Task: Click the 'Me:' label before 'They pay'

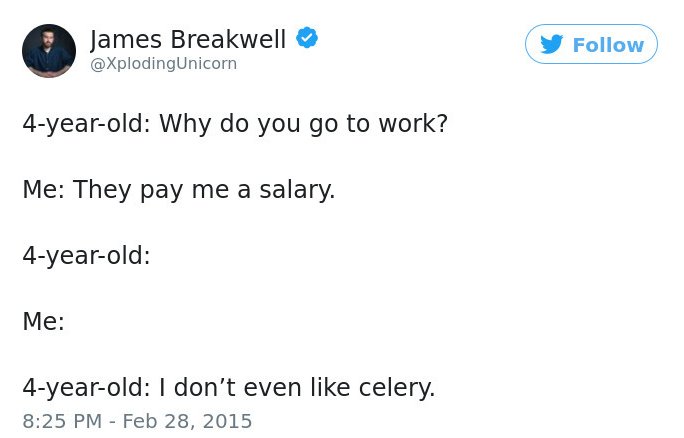Action: (44, 190)
